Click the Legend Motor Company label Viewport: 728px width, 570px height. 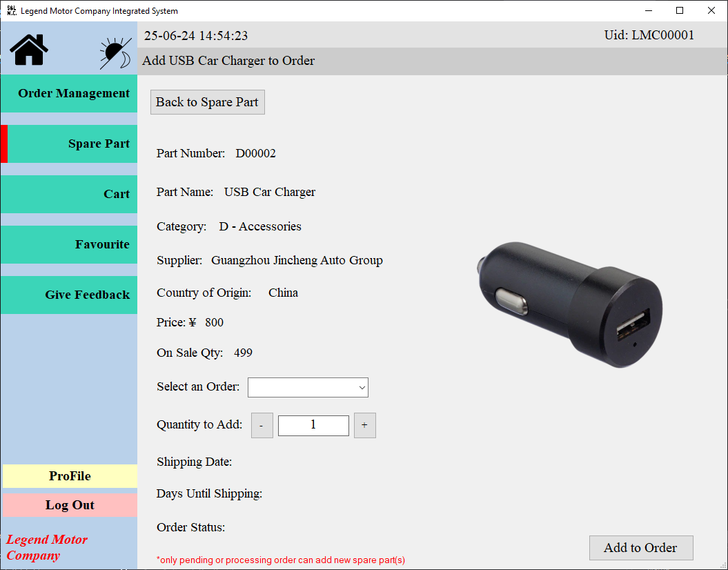(x=46, y=547)
